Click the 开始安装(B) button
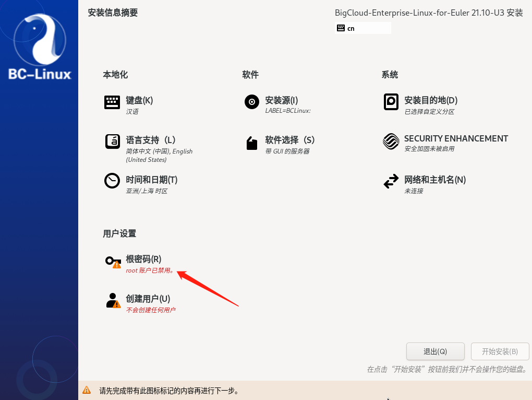Screen dimensions: 532x400 500,351
